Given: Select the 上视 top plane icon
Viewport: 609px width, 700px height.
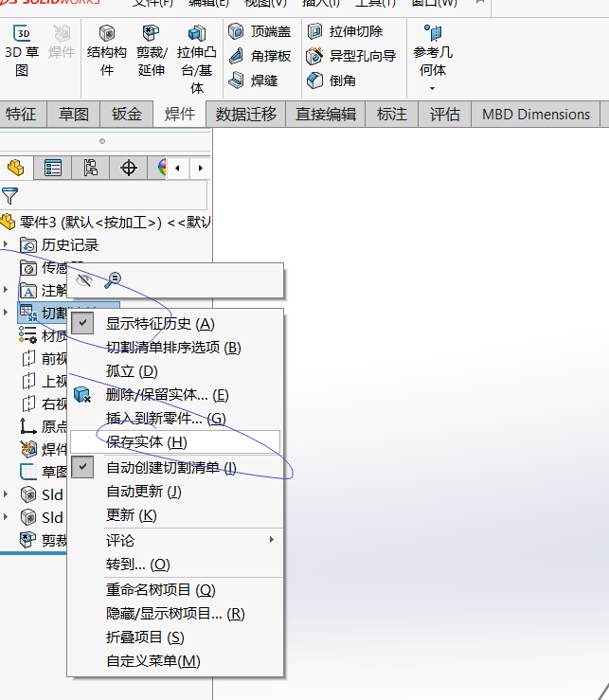Looking at the screenshot, I should (28, 381).
